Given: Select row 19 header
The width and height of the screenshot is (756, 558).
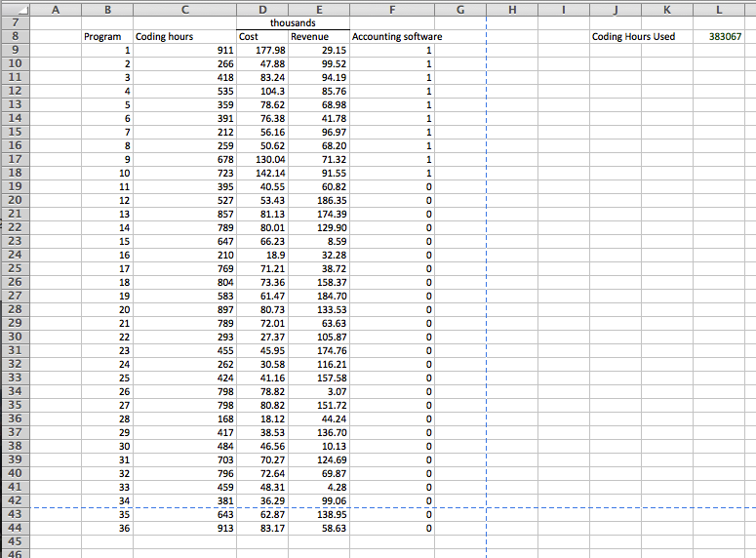Looking at the screenshot, I should click(15, 186).
